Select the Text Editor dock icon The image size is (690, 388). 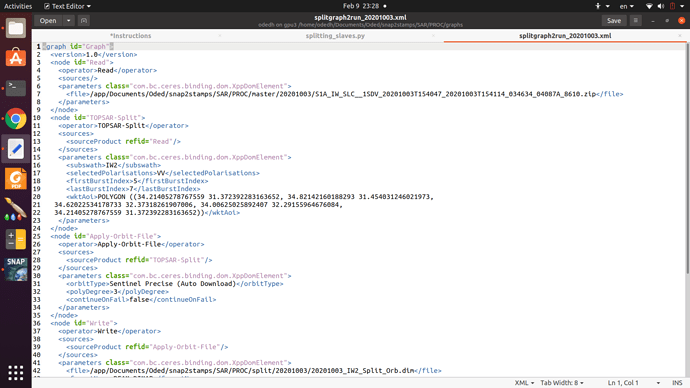tap(16, 149)
